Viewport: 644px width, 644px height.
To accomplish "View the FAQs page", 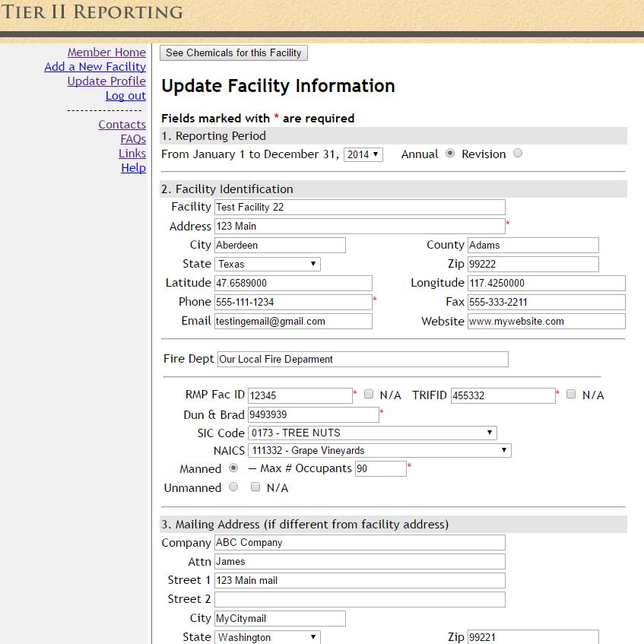I will 133,138.
